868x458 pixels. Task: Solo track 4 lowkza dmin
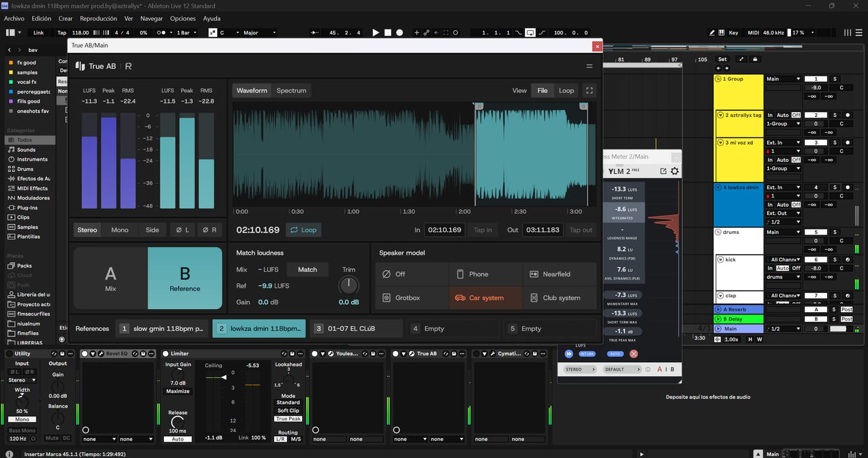(835, 187)
